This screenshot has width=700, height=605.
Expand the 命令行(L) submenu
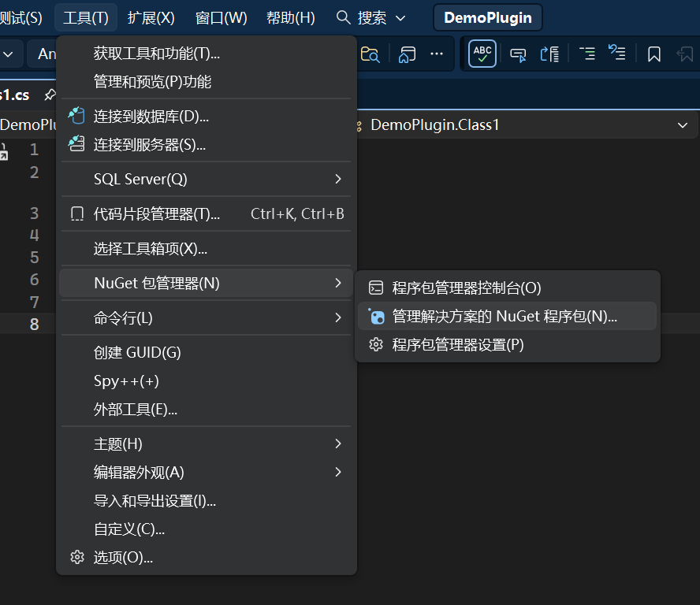click(x=338, y=317)
